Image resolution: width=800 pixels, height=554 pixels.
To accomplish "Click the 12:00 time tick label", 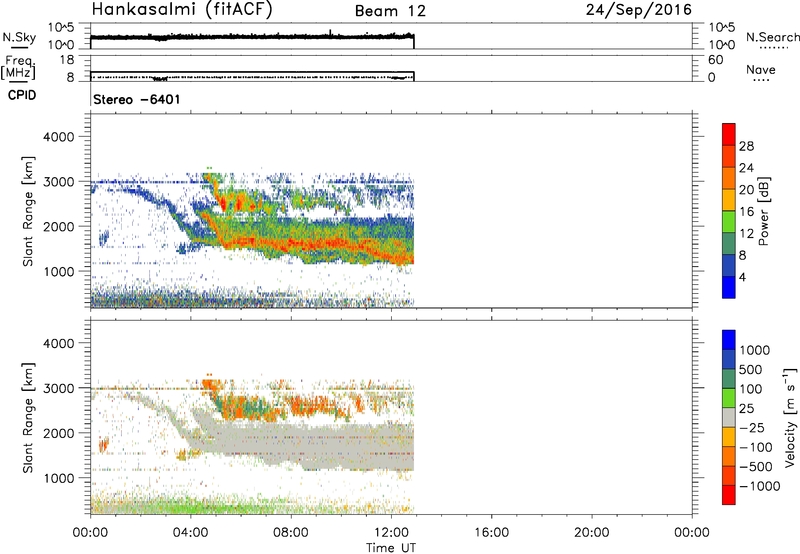I will point(391,533).
